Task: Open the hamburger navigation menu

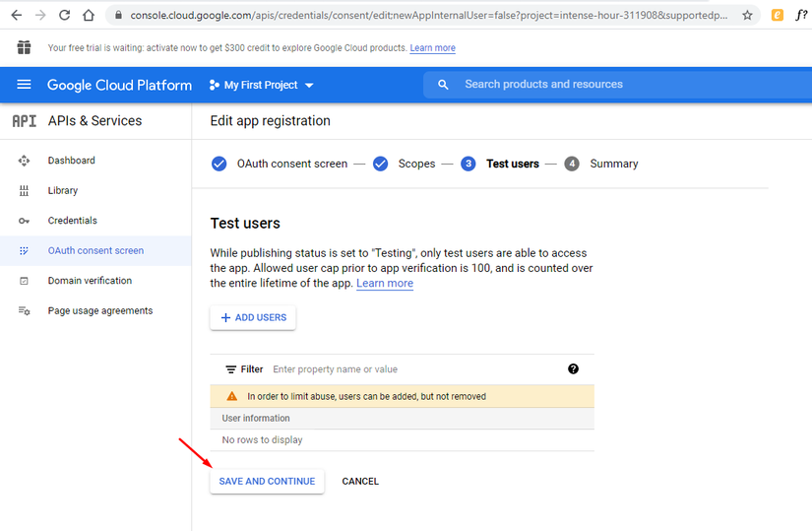Action: (x=24, y=85)
